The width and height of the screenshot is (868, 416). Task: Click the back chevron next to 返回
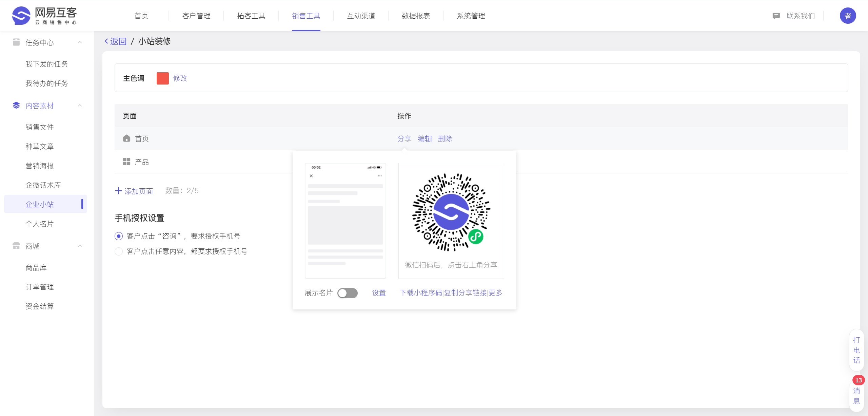pyautogui.click(x=106, y=41)
